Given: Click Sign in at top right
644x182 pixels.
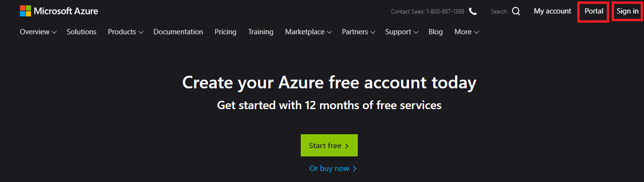Looking at the screenshot, I should pyautogui.click(x=628, y=11).
